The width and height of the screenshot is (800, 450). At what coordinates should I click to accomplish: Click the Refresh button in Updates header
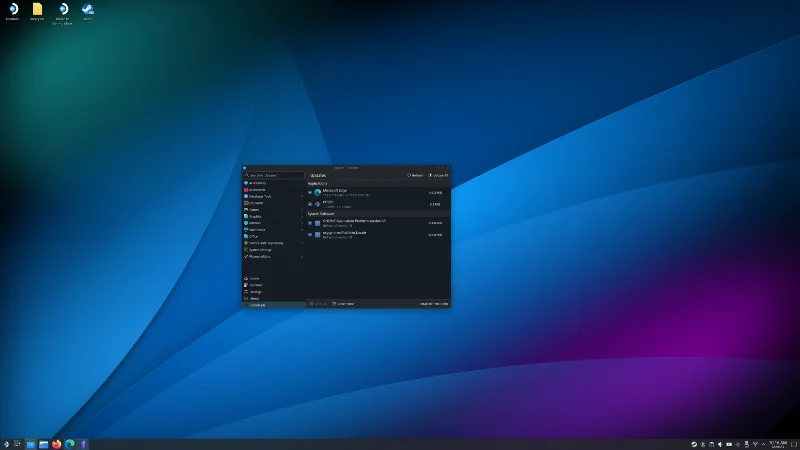pyautogui.click(x=415, y=175)
